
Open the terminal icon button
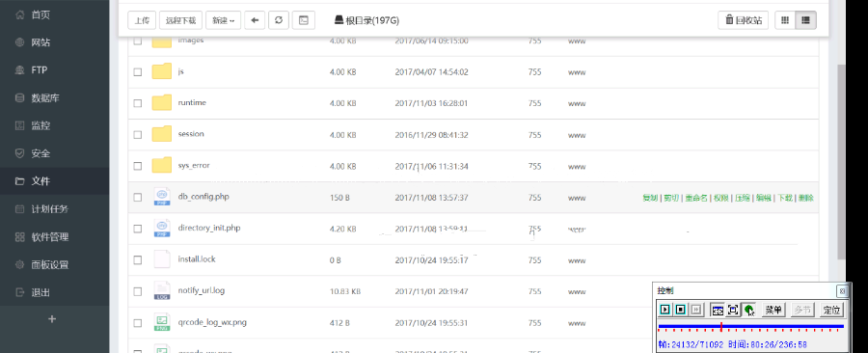pos(304,20)
